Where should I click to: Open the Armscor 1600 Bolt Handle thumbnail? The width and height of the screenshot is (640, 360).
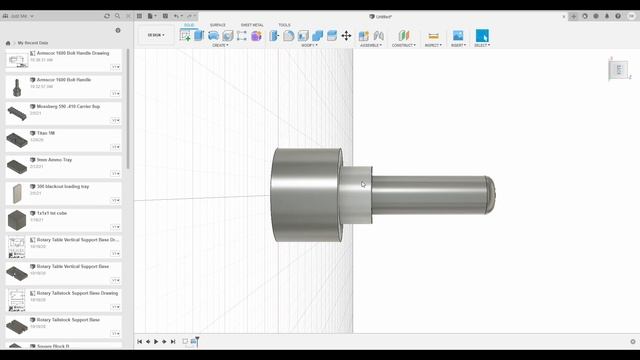(x=17, y=87)
